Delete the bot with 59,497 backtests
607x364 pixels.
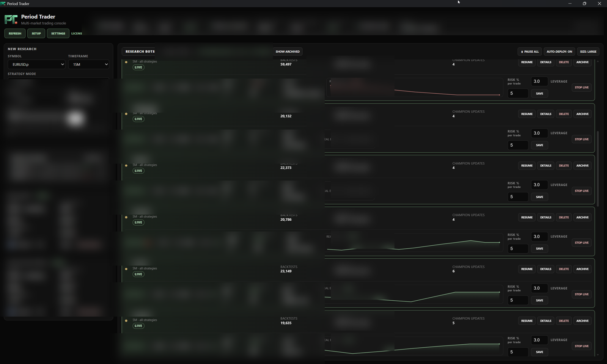pyautogui.click(x=564, y=62)
